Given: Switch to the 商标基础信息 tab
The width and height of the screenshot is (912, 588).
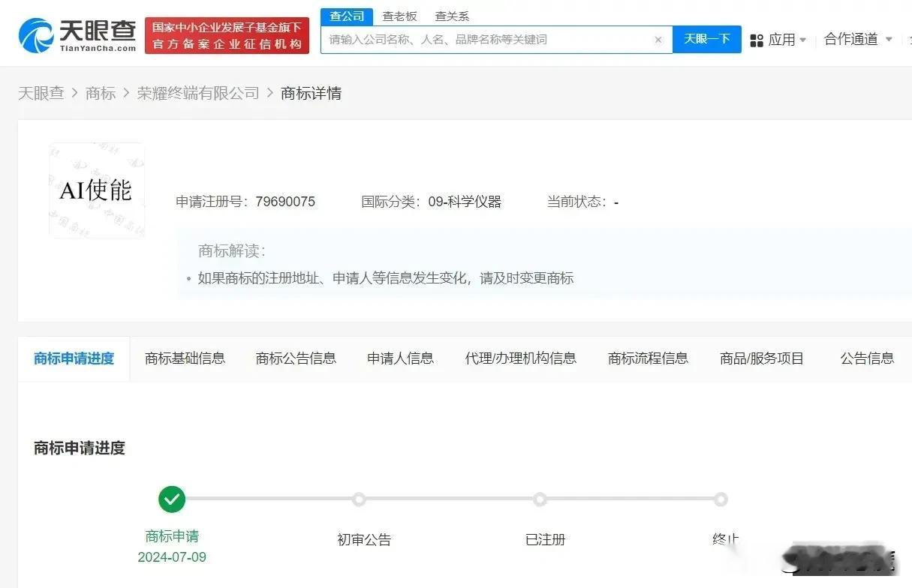Looking at the screenshot, I should pyautogui.click(x=185, y=358).
